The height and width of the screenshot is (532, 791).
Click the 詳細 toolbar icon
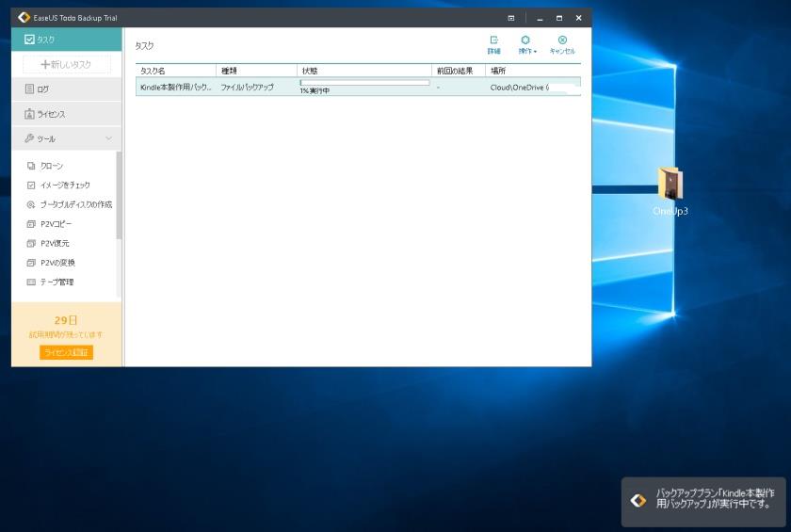(493, 45)
